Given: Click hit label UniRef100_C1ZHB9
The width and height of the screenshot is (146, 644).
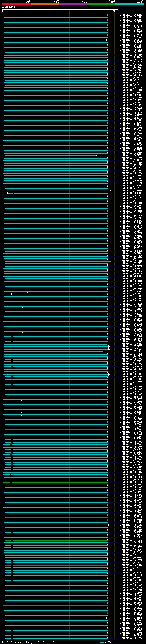Looking at the screenshot, I should (x=131, y=337).
